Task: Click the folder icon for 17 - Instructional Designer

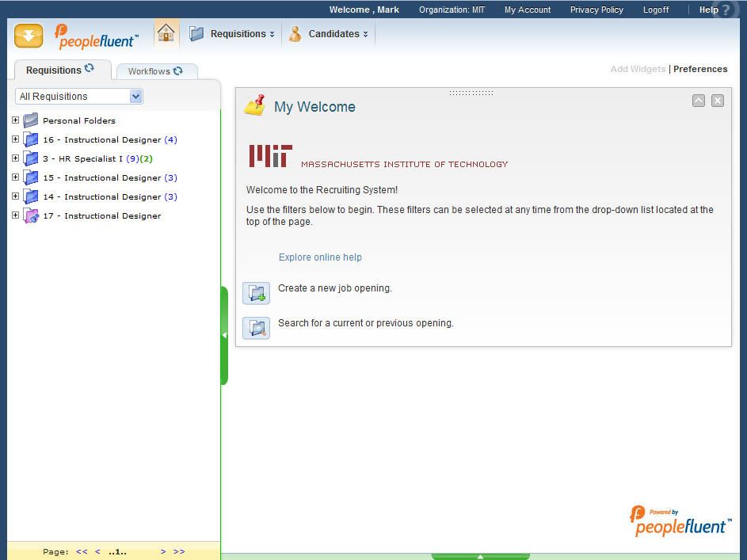Action: [31, 216]
